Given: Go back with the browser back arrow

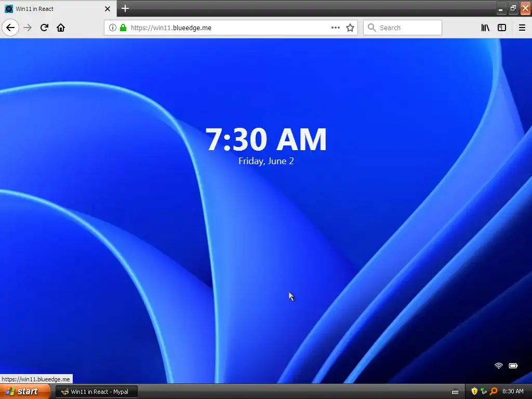Looking at the screenshot, I should coord(10,28).
